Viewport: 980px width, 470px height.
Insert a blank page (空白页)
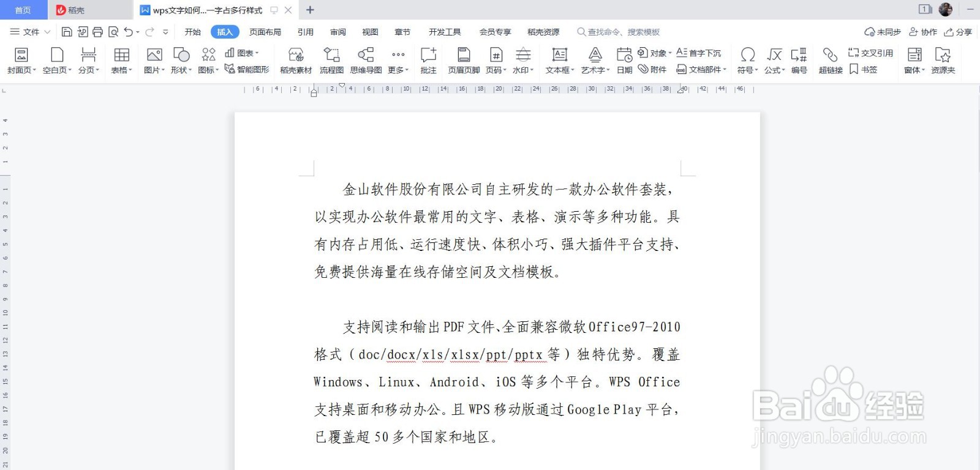pos(57,61)
